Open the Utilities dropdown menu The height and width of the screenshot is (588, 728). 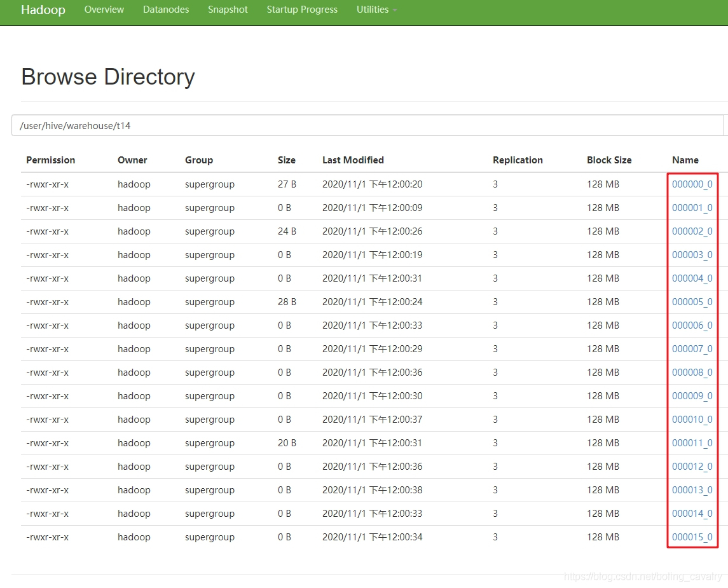coord(376,10)
